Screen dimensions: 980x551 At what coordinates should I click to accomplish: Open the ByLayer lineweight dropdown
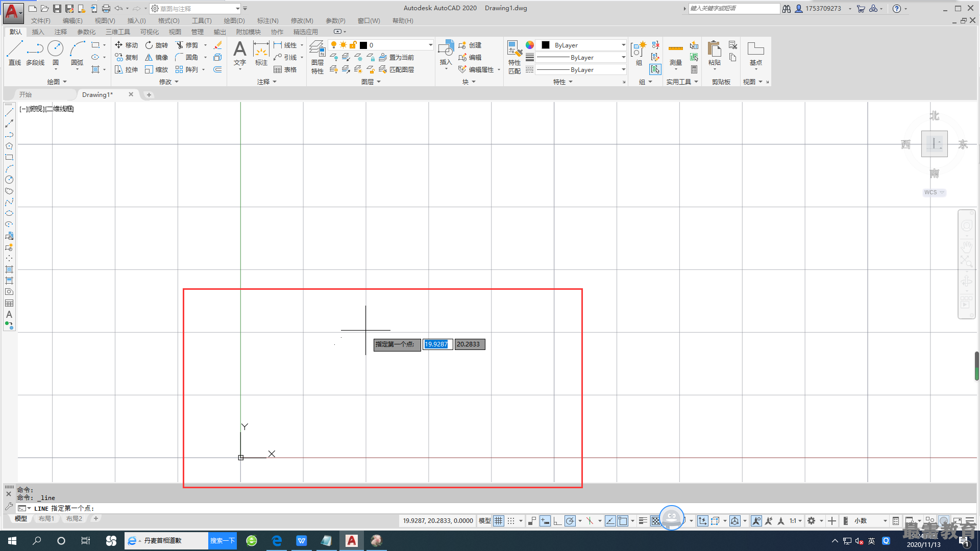[x=581, y=58]
